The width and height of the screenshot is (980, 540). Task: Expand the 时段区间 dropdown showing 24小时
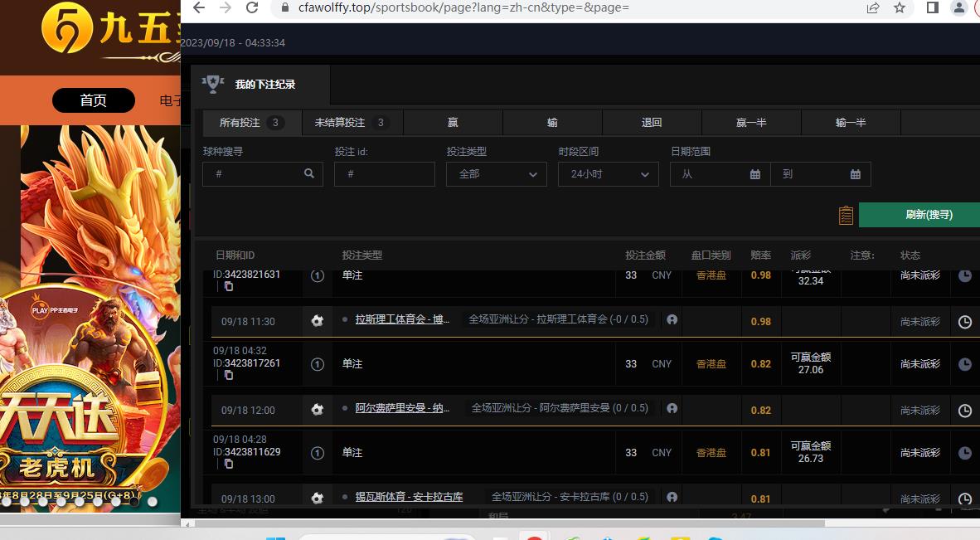(608, 174)
